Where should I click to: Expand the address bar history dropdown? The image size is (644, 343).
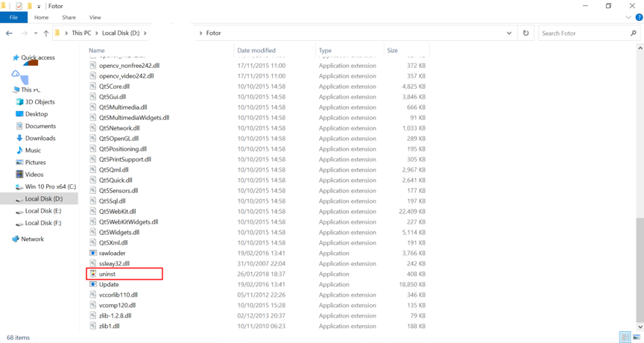coord(509,33)
